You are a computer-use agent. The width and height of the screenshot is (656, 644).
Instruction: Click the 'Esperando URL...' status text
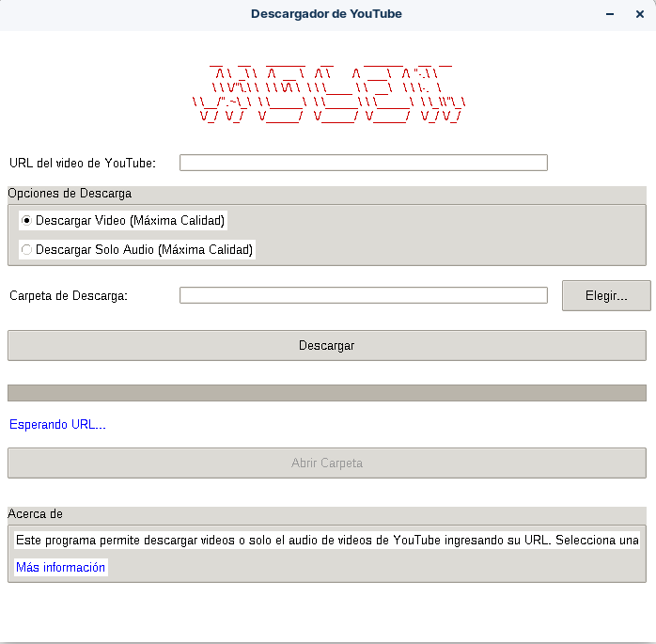click(57, 424)
